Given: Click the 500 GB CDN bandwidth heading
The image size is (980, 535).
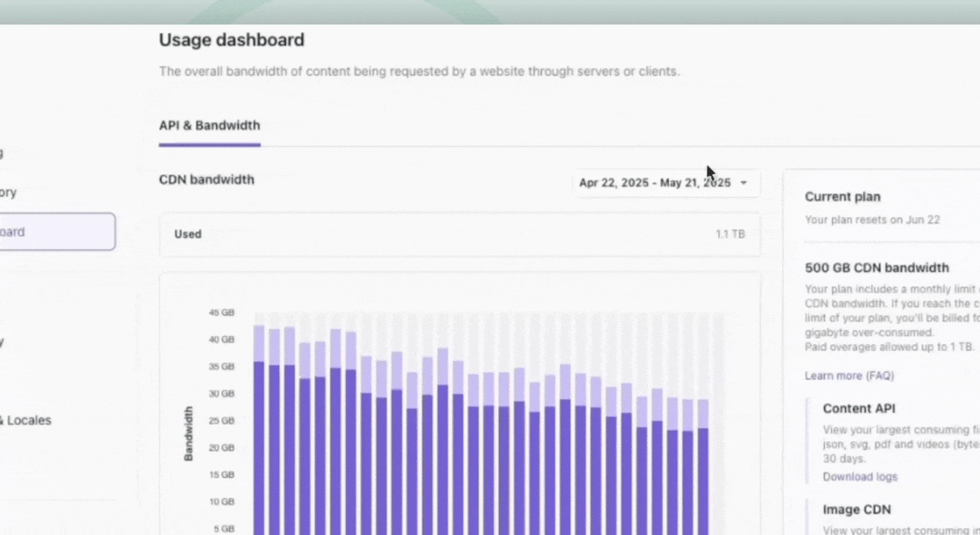Looking at the screenshot, I should point(877,268).
